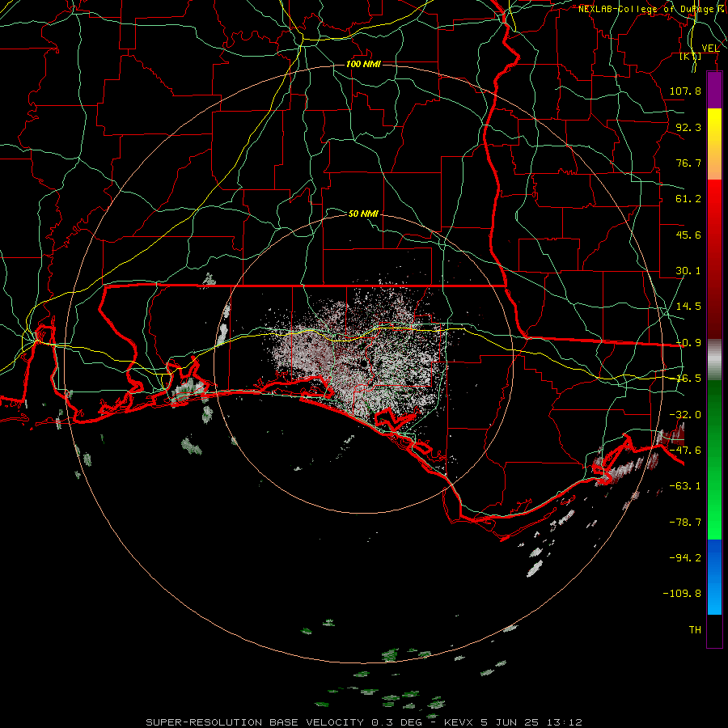Click the gray-white segment of velocity scale
Screen dimensions: 728x728
click(714, 360)
